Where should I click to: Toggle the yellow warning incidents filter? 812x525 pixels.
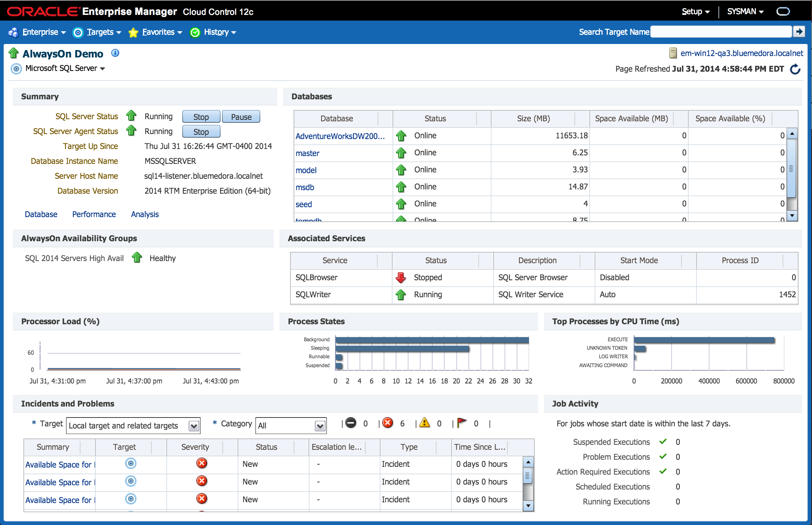click(424, 423)
